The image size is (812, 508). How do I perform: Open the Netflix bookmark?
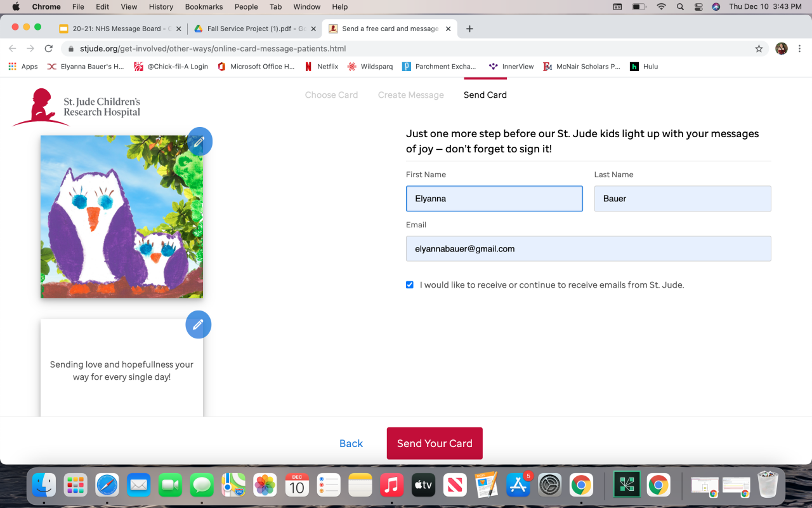tap(321, 66)
